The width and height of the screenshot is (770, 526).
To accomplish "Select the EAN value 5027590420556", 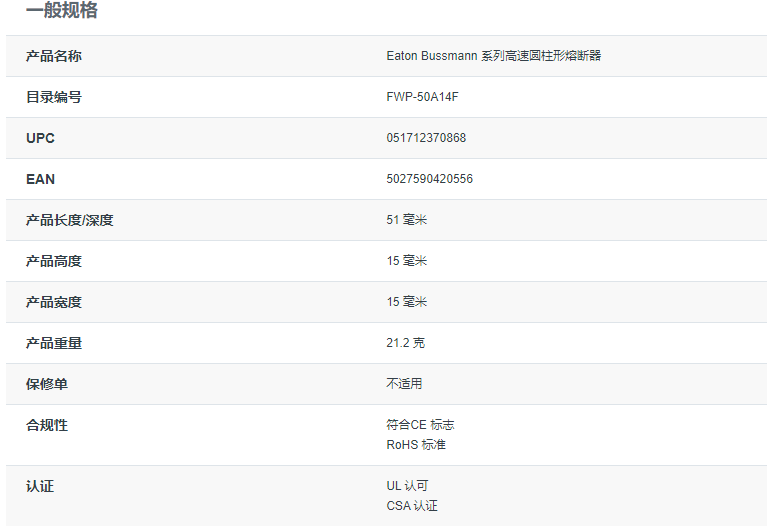I will 429,179.
